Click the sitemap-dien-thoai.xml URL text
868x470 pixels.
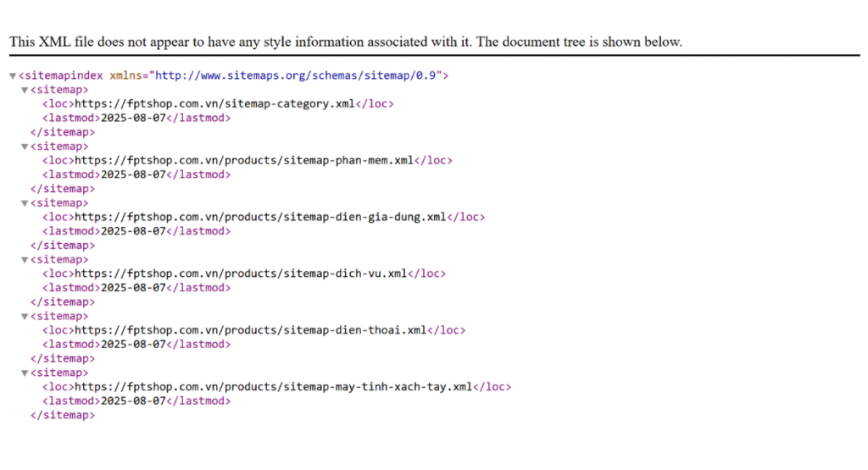coord(250,330)
